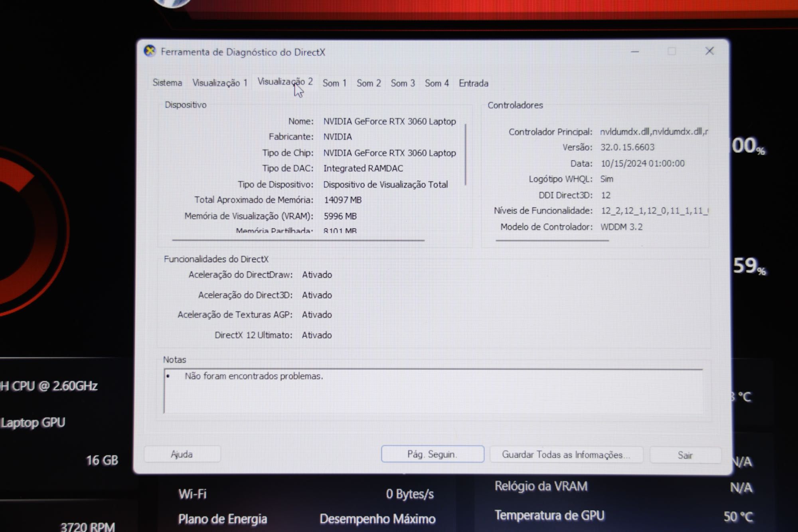Switch to the Som 2 tab

click(x=369, y=83)
